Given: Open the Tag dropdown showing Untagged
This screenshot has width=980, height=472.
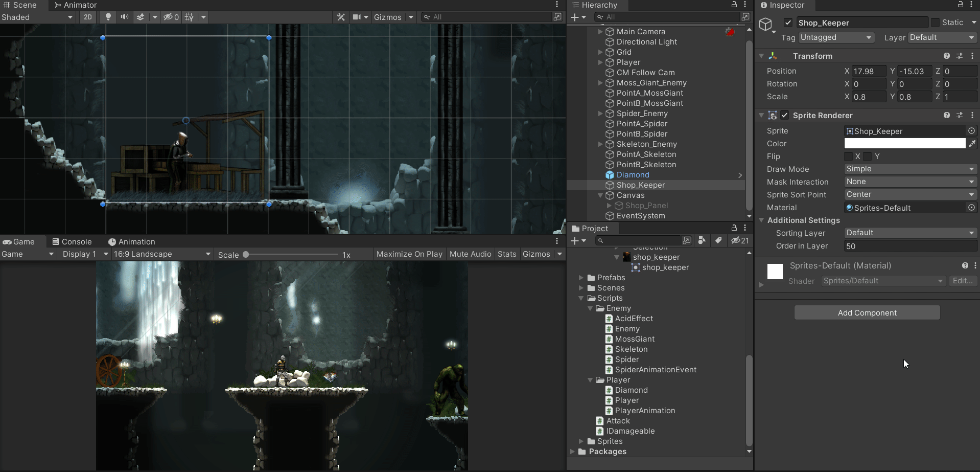Looking at the screenshot, I should pos(836,37).
